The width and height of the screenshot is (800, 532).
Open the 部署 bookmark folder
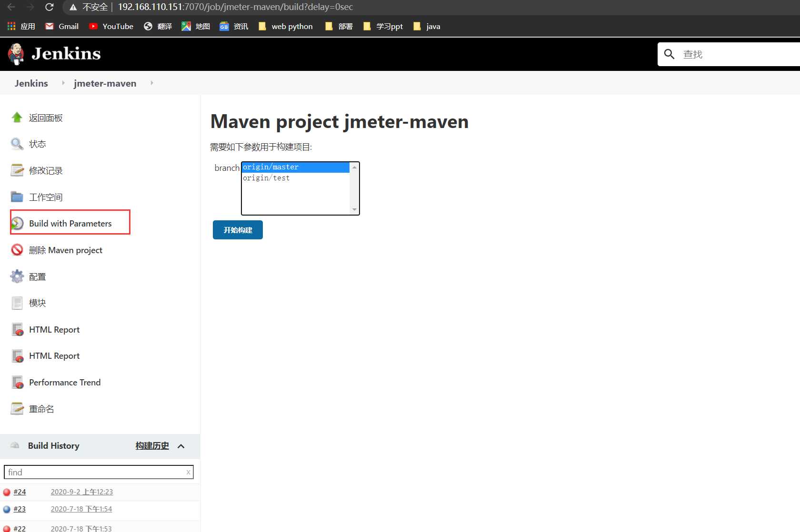(339, 26)
